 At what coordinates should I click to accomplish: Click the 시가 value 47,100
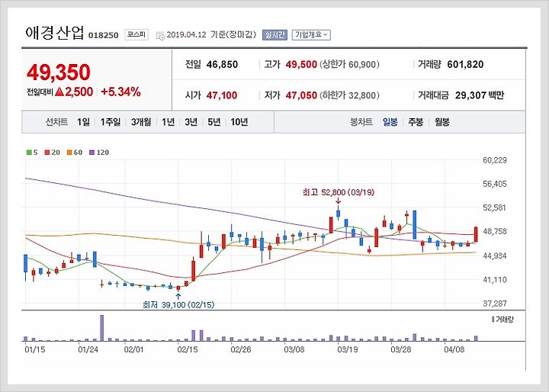pos(222,95)
